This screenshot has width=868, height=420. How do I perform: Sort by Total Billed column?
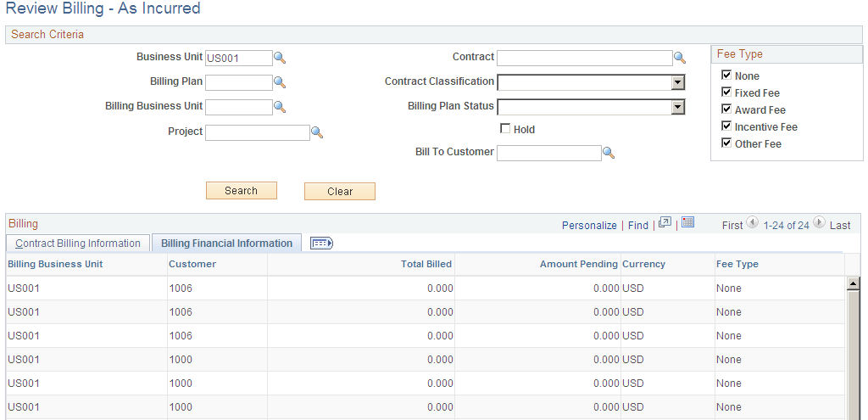click(x=426, y=264)
